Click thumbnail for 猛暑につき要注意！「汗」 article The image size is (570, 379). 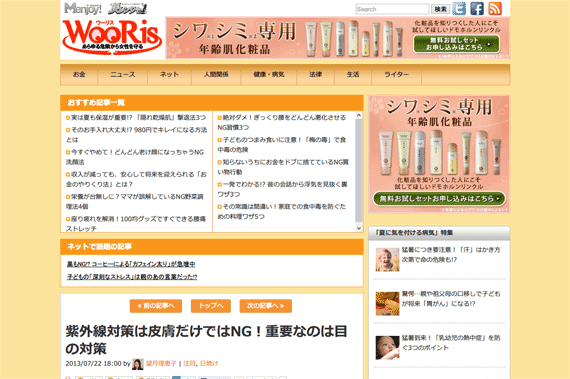(x=387, y=259)
